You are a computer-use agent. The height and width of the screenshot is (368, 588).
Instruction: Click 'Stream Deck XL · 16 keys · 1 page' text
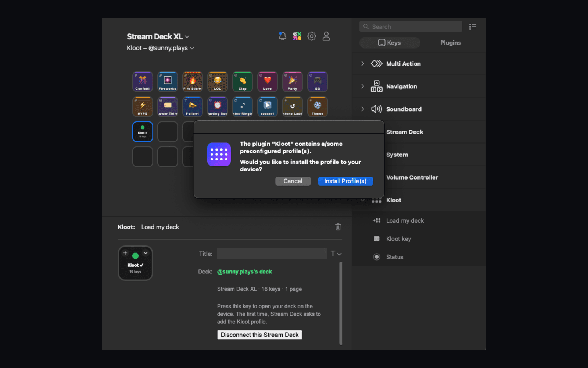click(x=259, y=289)
